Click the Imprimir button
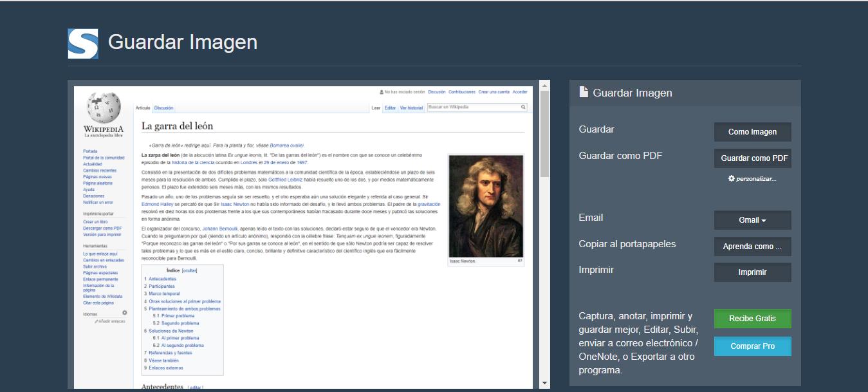The height and width of the screenshot is (392, 868). coord(752,272)
